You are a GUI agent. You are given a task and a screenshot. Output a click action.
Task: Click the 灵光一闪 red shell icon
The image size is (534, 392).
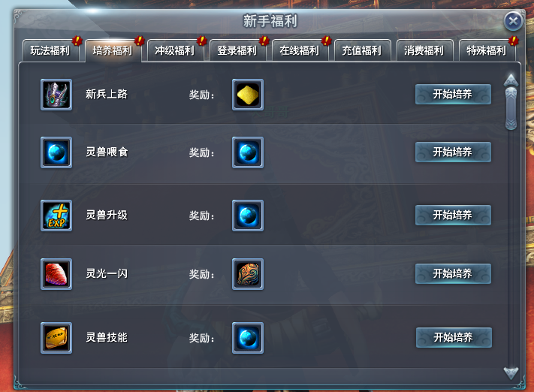click(x=56, y=274)
